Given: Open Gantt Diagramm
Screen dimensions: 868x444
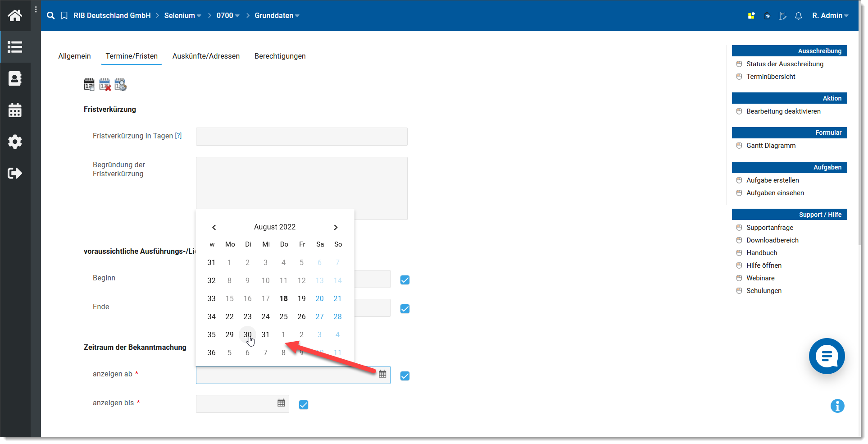Looking at the screenshot, I should click(771, 146).
